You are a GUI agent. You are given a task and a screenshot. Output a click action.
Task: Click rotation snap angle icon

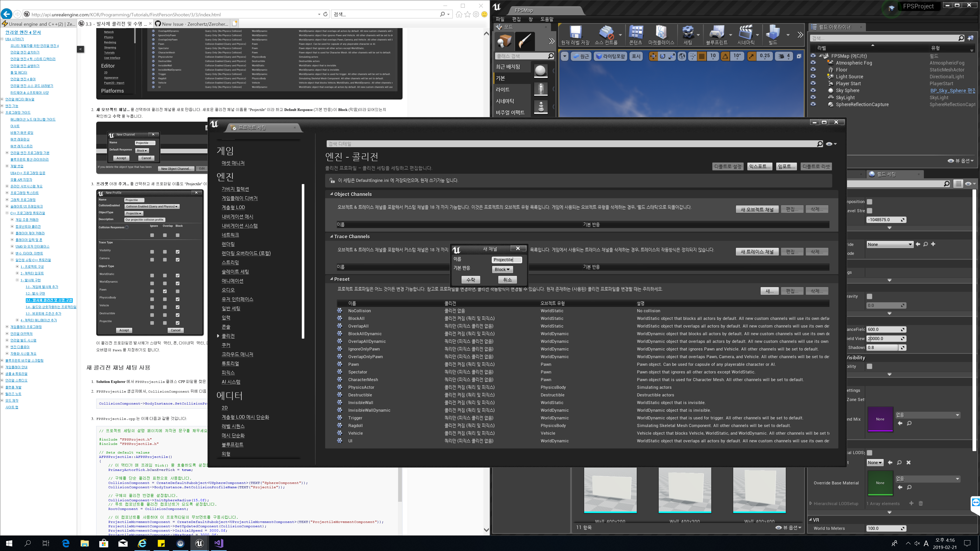click(726, 56)
